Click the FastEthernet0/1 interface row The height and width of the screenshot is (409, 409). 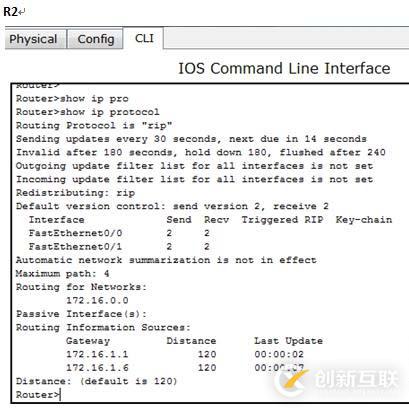tap(119, 247)
